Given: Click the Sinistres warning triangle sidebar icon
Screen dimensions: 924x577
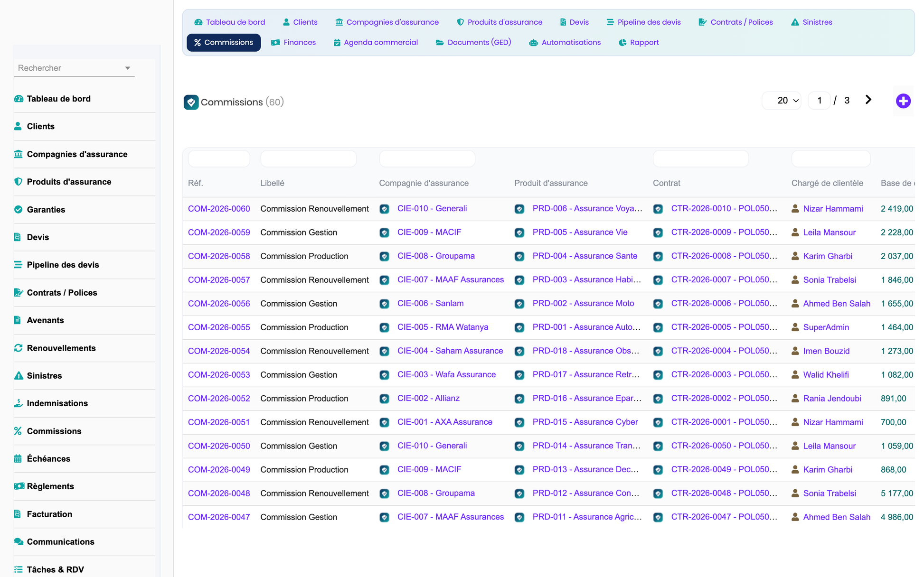Looking at the screenshot, I should tap(19, 375).
